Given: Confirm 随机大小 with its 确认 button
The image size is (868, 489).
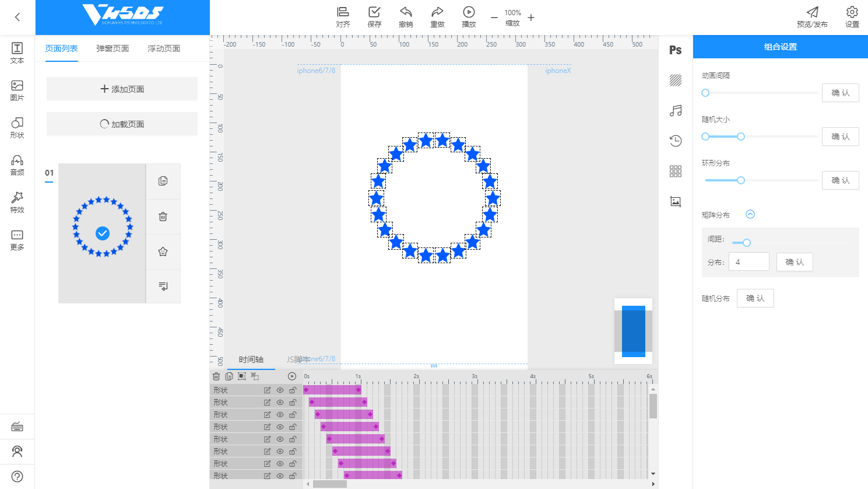Looking at the screenshot, I should tap(841, 137).
